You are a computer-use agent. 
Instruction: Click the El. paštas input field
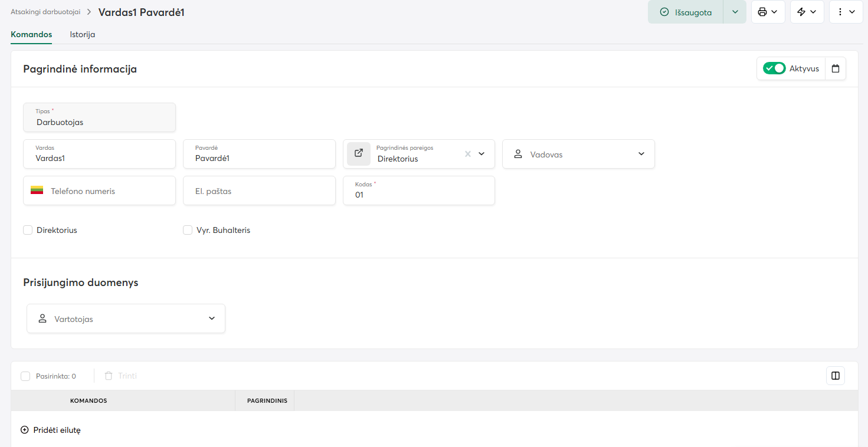[259, 191]
